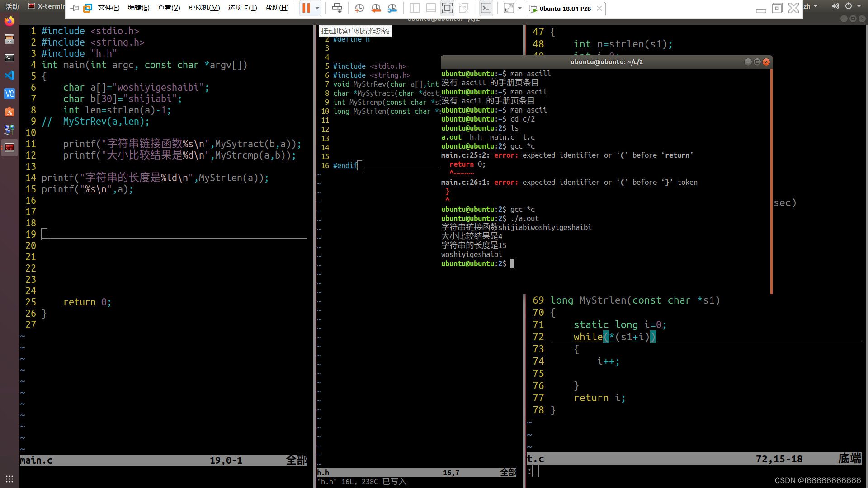Open the snapshot manager icon

[392, 8]
